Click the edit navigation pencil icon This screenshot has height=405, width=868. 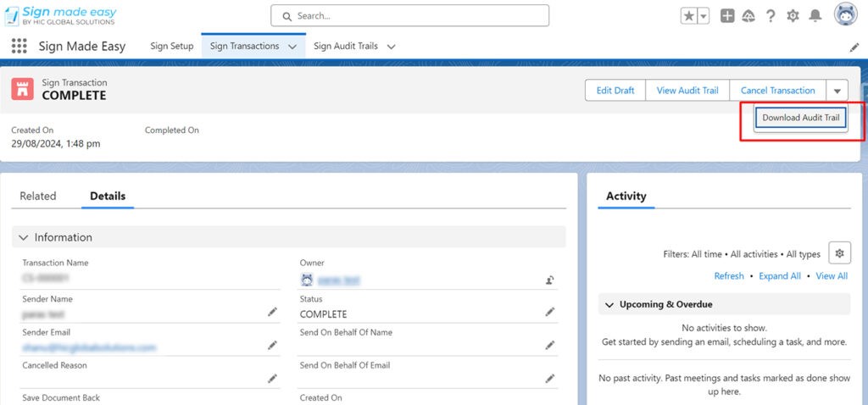point(854,47)
